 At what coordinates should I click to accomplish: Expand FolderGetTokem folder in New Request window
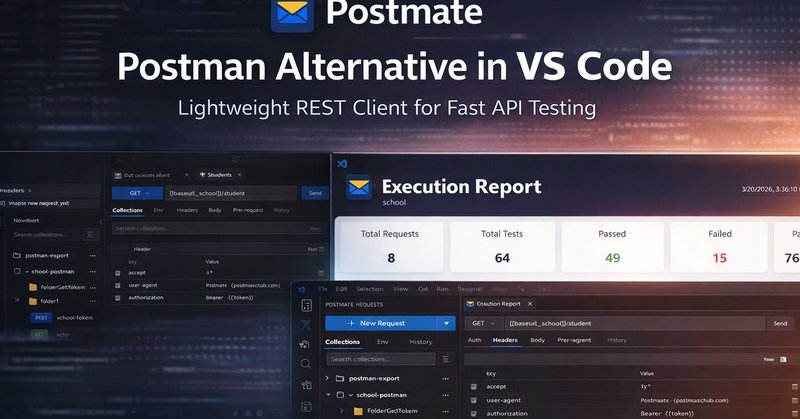point(342,410)
